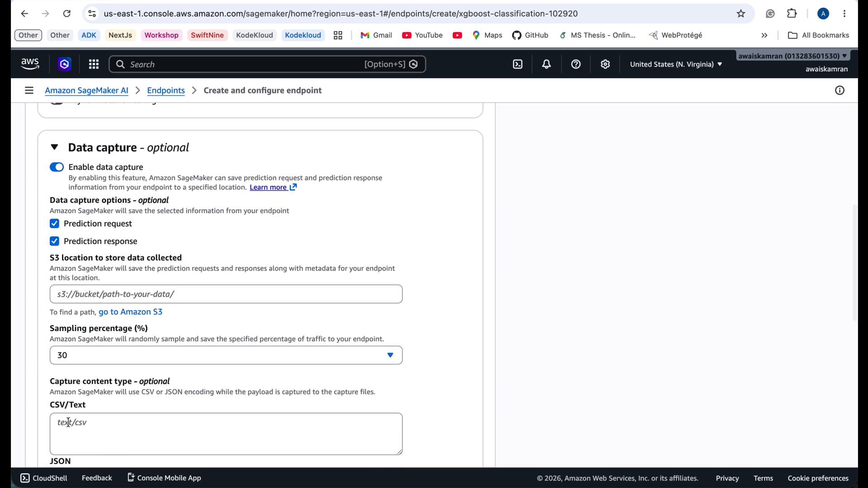The width and height of the screenshot is (868, 488).
Task: Click the SageMaker service shortcut icon
Action: click(65, 65)
